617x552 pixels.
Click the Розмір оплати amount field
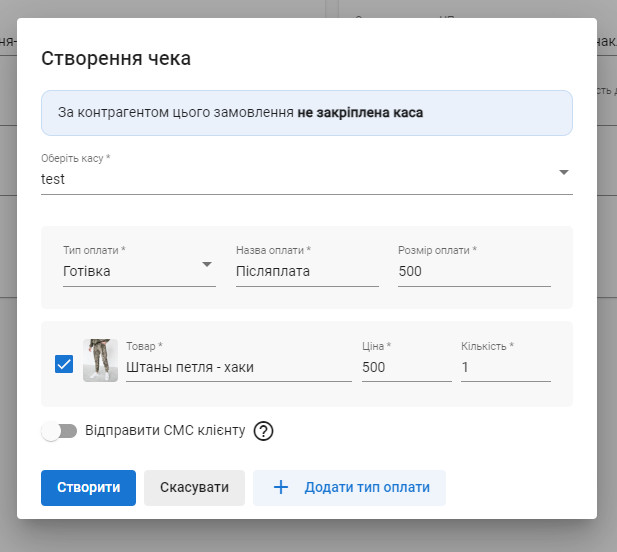474,271
